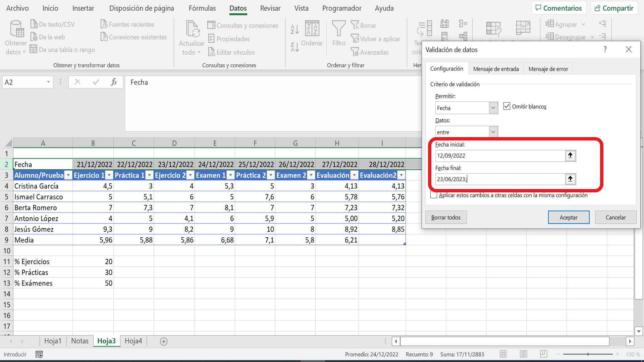Open filter dropdown for Ejercicio 1 column
The image size is (644, 362).
click(109, 175)
